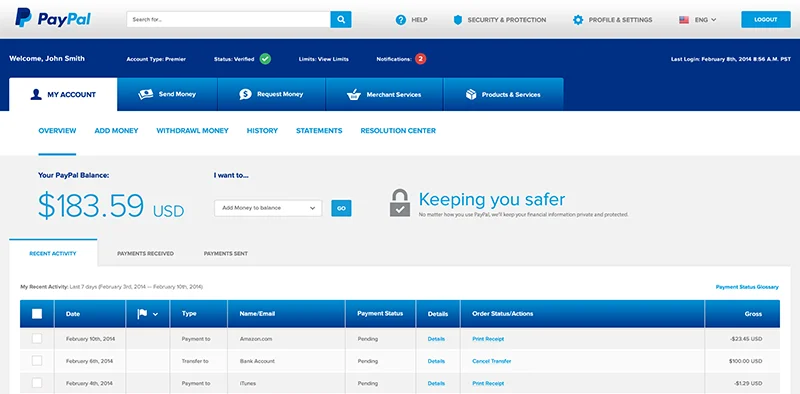Check the February 4th, 2014 row checkbox
Viewport: 800px width, 394px height.
coord(37,383)
